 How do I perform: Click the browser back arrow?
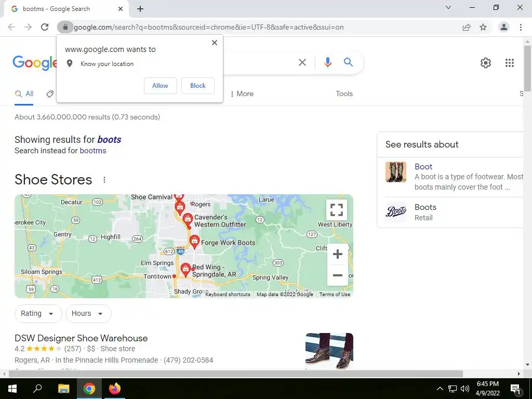[11, 27]
